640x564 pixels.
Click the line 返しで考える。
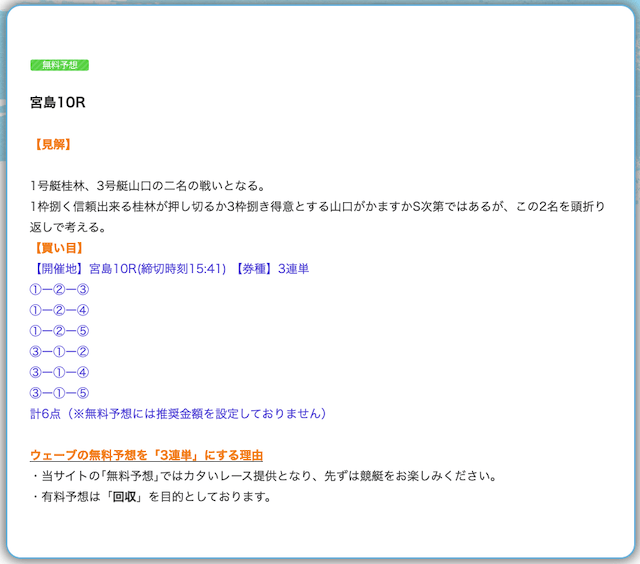68,227
